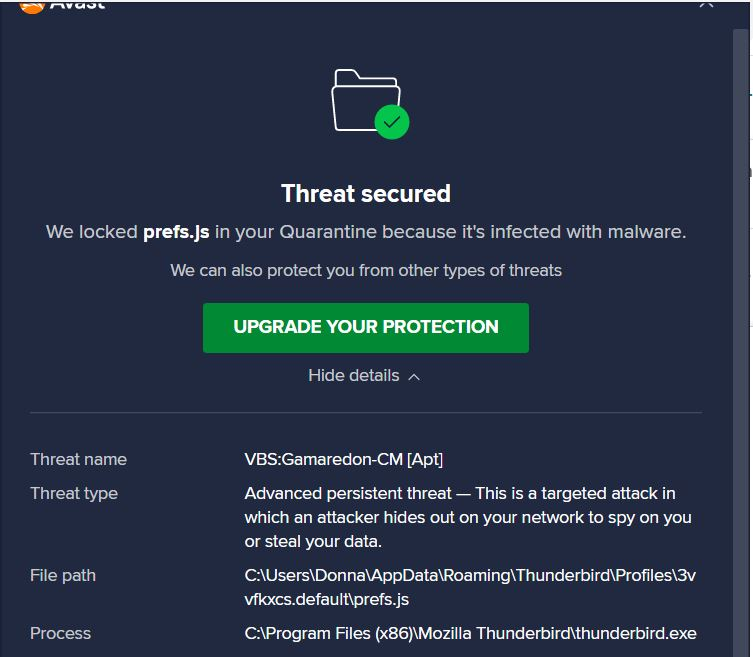Screen dimensions: 753x657
Task: Click the 'protect you from other threats' text
Action: (365, 271)
